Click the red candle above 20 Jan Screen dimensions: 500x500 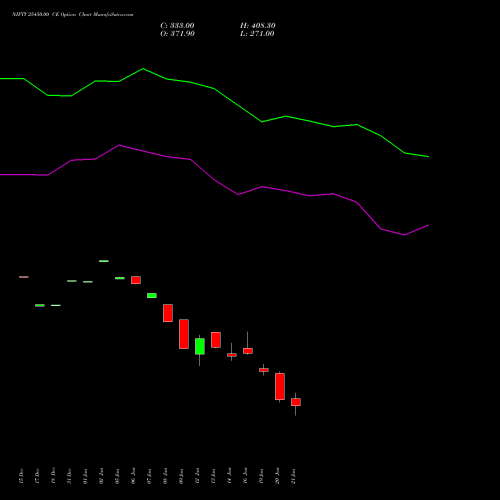(280, 386)
